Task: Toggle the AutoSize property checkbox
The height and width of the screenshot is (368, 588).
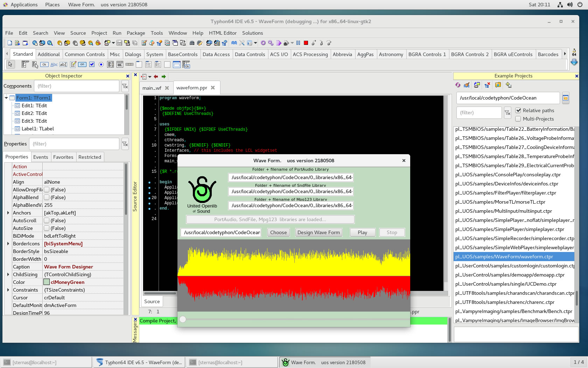Action: 47,228
